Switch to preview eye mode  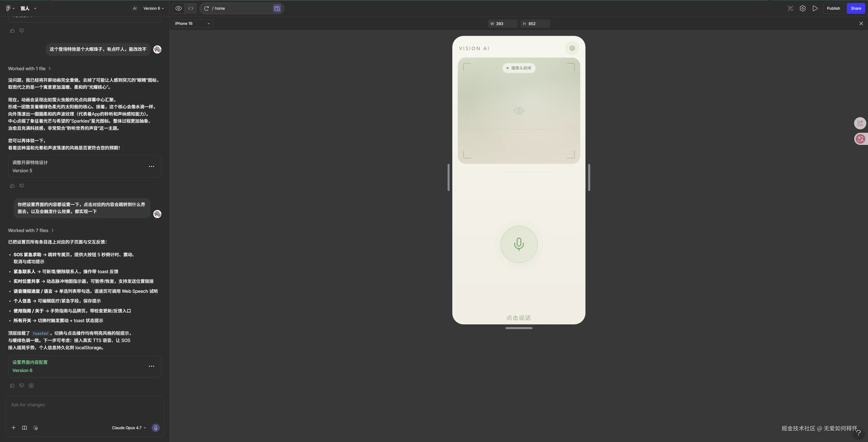[179, 8]
